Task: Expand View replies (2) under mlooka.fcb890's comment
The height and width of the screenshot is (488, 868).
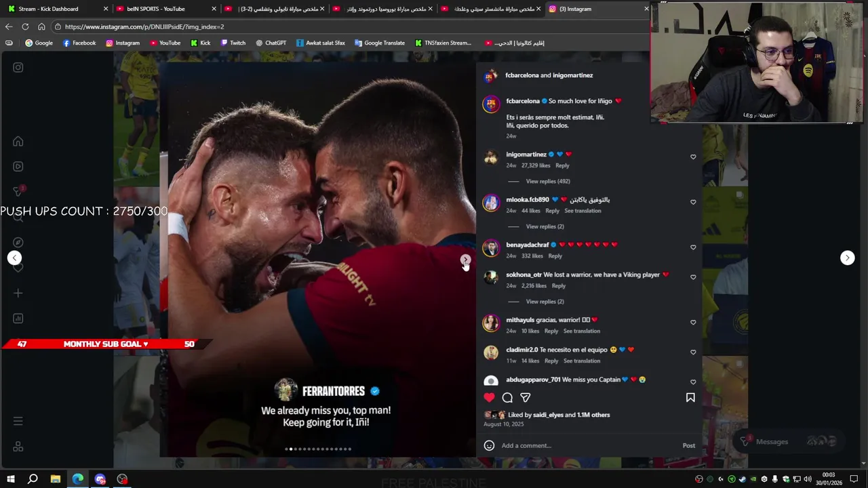Action: click(545, 226)
